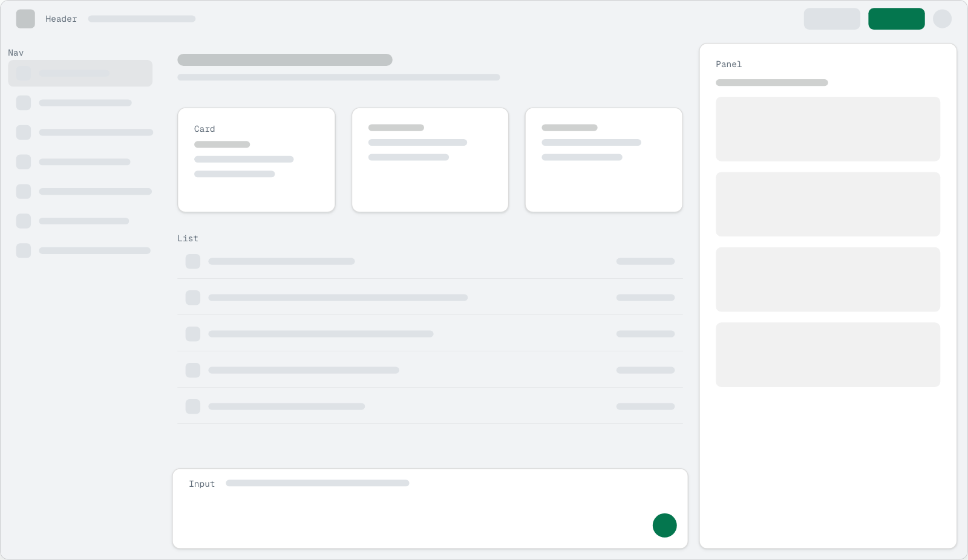The height and width of the screenshot is (560, 968).
Task: Open the card labeled Card
Action: (x=257, y=160)
